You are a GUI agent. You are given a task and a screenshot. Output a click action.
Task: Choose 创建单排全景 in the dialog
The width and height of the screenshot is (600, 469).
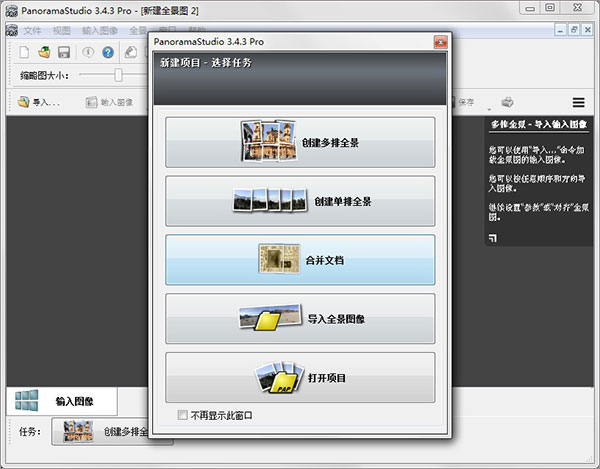pos(300,201)
